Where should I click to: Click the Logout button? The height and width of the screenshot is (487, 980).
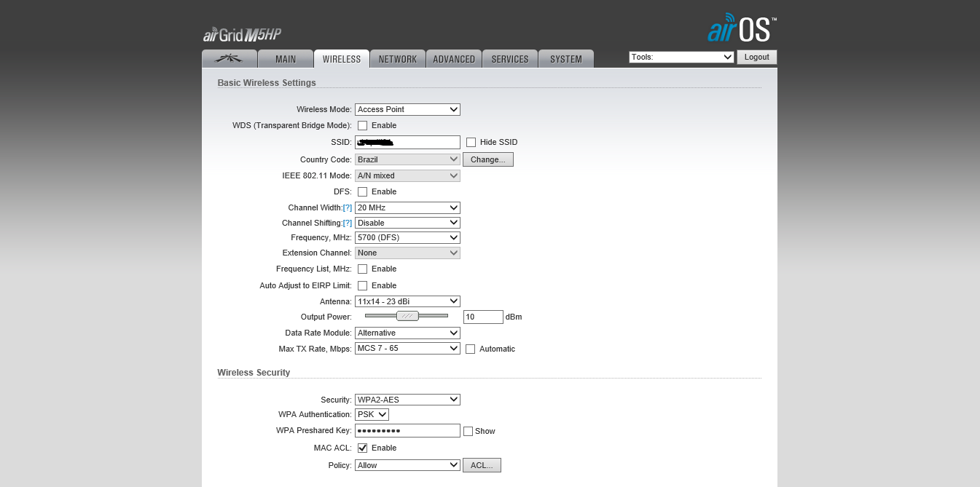[757, 57]
